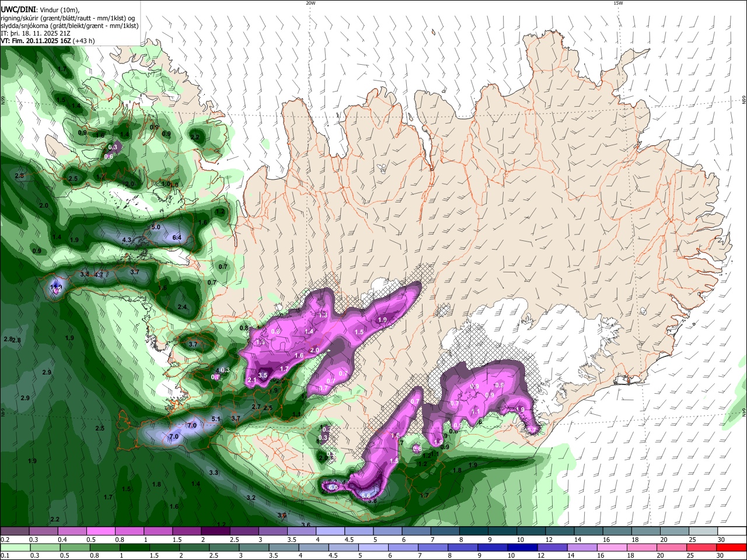The height and width of the screenshot is (560, 747).
Task: Click the 4.7 precipitation value on the map
Action: [99, 275]
